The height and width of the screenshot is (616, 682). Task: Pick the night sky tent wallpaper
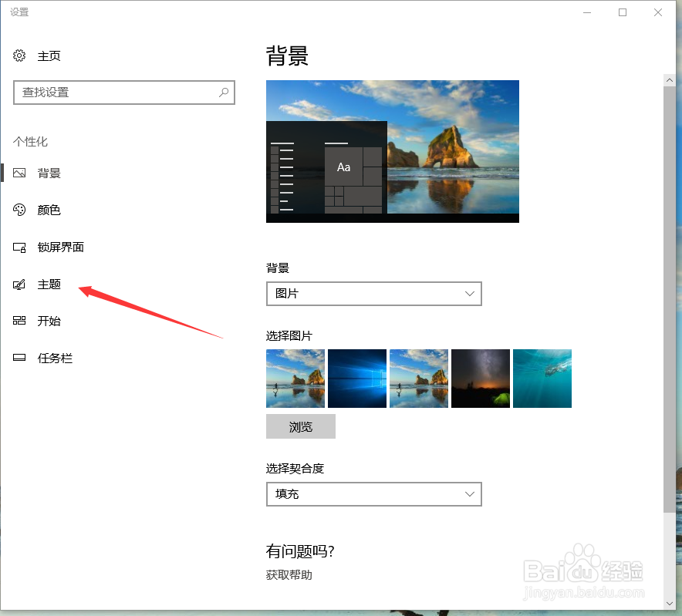click(x=481, y=379)
